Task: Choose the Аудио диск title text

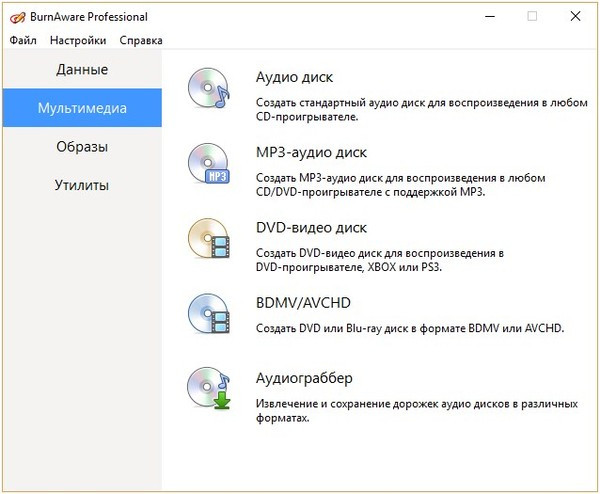Action: (295, 78)
